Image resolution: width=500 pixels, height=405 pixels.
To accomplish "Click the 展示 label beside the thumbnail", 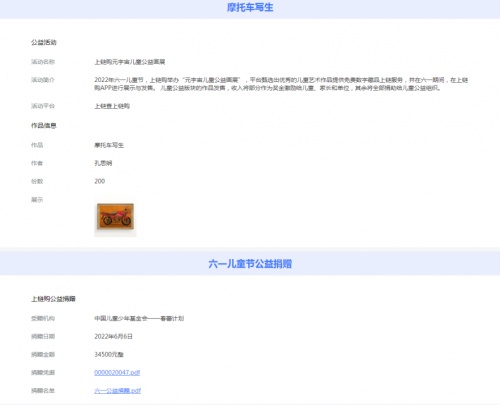I will [x=37, y=200].
